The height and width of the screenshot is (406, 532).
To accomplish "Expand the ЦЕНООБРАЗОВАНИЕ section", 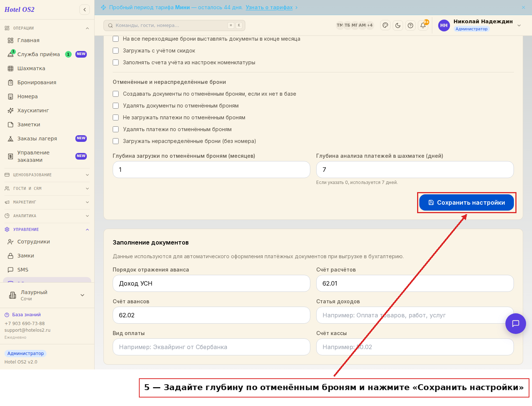I will point(47,175).
